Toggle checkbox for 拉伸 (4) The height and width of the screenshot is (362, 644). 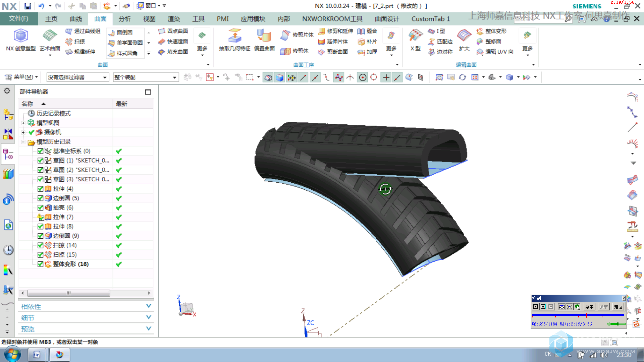(40, 189)
